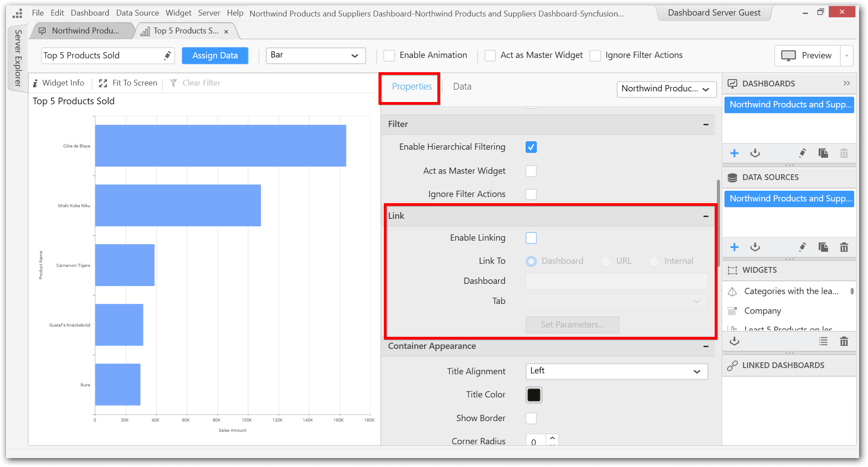Click the list view icon in Widgets panel

823,341
